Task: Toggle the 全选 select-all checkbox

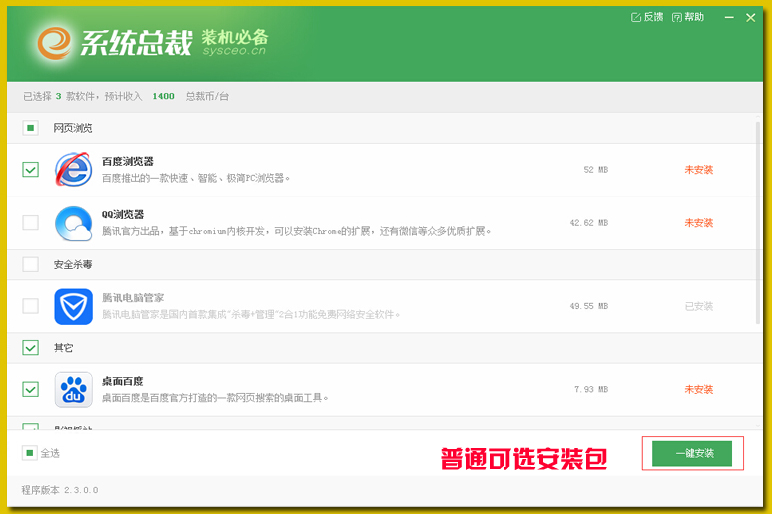Action: (x=30, y=453)
